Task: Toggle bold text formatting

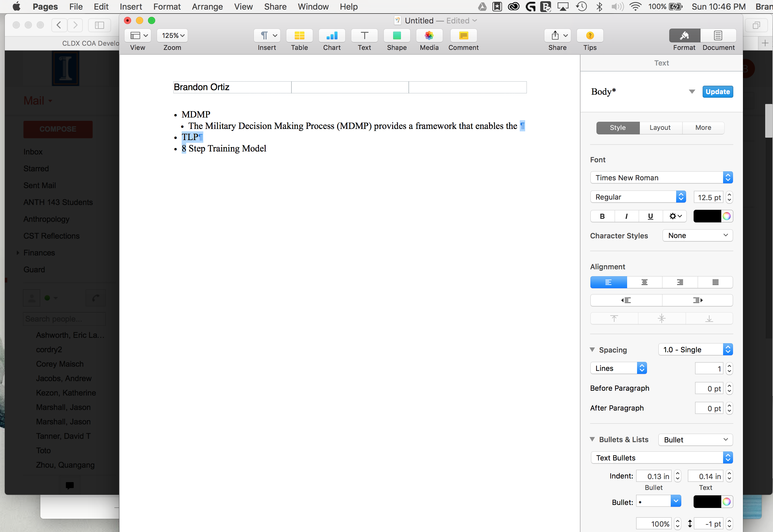Action: pos(602,216)
